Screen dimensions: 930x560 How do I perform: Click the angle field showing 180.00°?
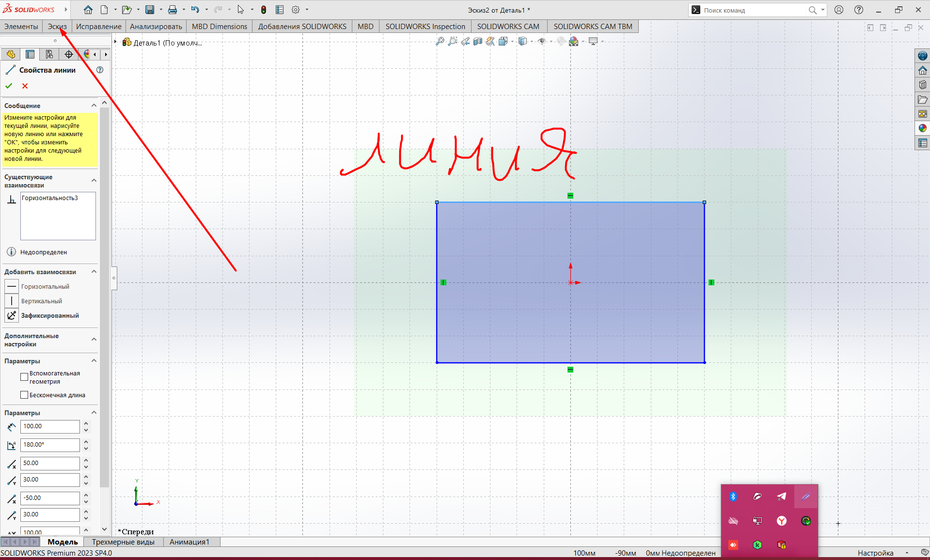pos(50,445)
